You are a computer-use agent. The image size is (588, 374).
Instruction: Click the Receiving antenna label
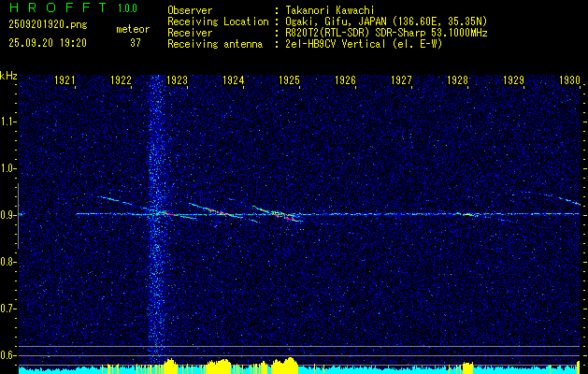tap(215, 44)
